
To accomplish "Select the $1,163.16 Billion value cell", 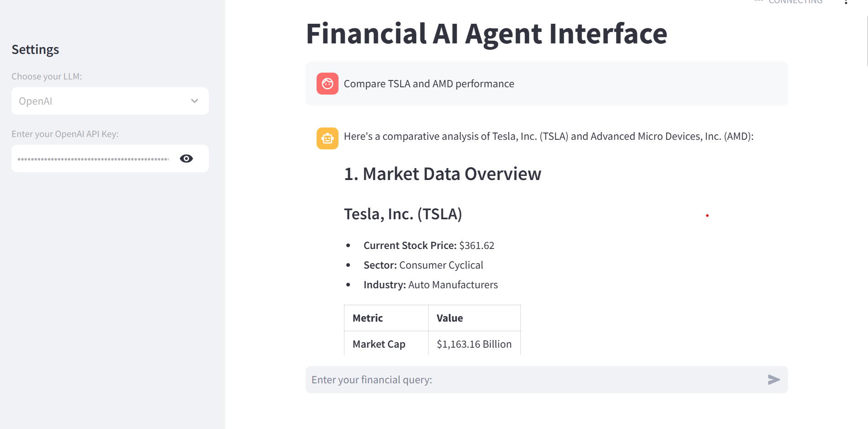I will pyautogui.click(x=474, y=344).
